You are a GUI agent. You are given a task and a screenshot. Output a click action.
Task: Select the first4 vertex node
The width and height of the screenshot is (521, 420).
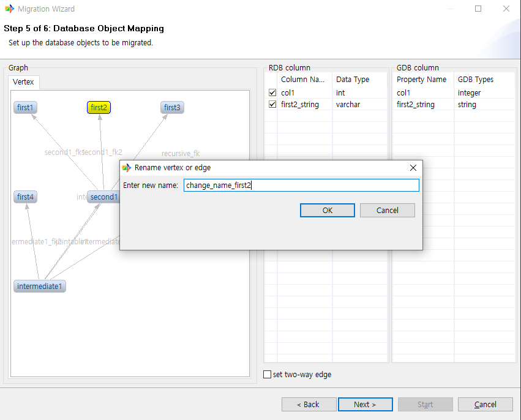[24, 197]
